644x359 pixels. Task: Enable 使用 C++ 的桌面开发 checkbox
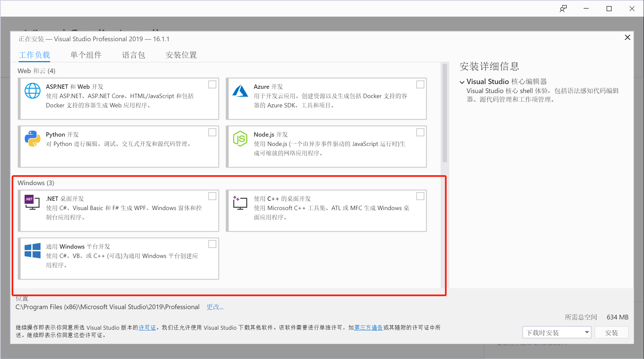pyautogui.click(x=420, y=196)
